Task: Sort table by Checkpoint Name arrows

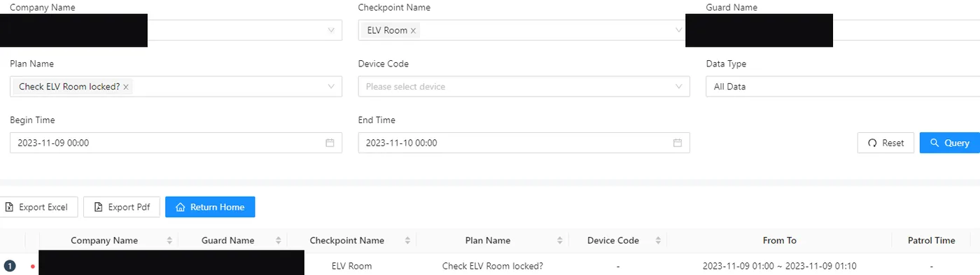Action: tap(408, 241)
